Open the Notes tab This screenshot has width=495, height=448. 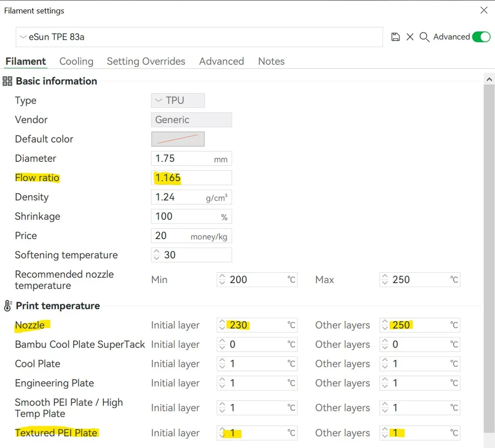coord(271,61)
